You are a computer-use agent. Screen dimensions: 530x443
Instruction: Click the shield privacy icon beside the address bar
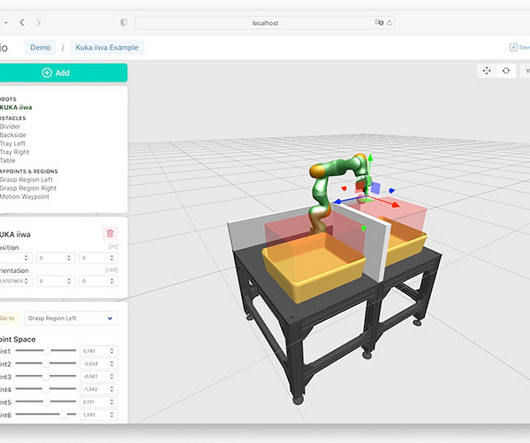tap(124, 22)
